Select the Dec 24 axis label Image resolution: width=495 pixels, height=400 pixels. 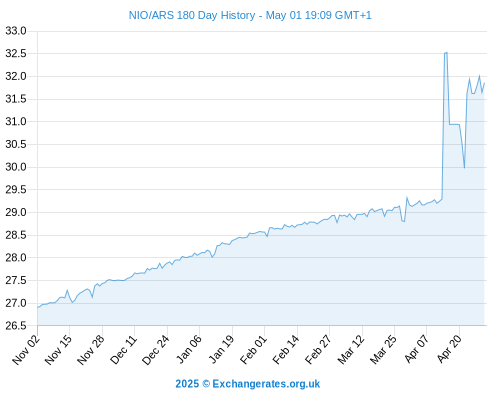[156, 350]
